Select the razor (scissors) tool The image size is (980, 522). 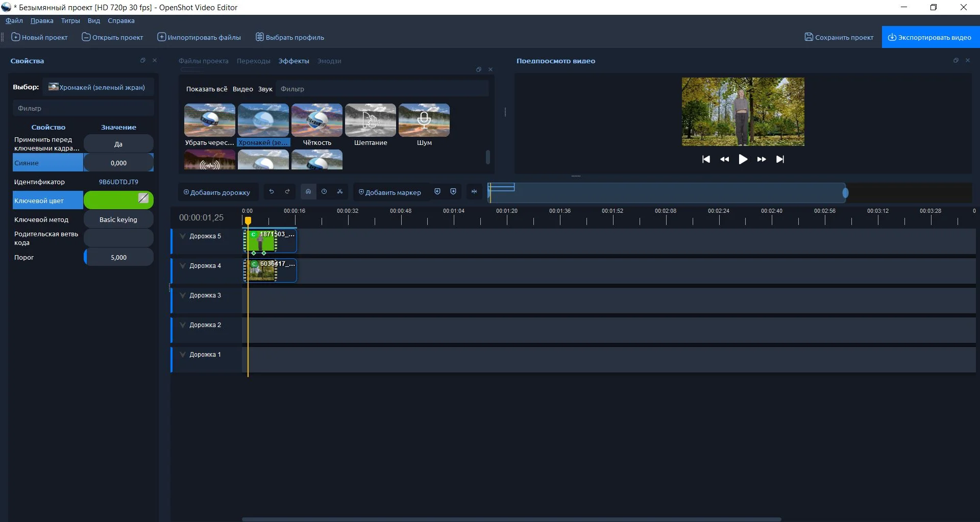339,192
